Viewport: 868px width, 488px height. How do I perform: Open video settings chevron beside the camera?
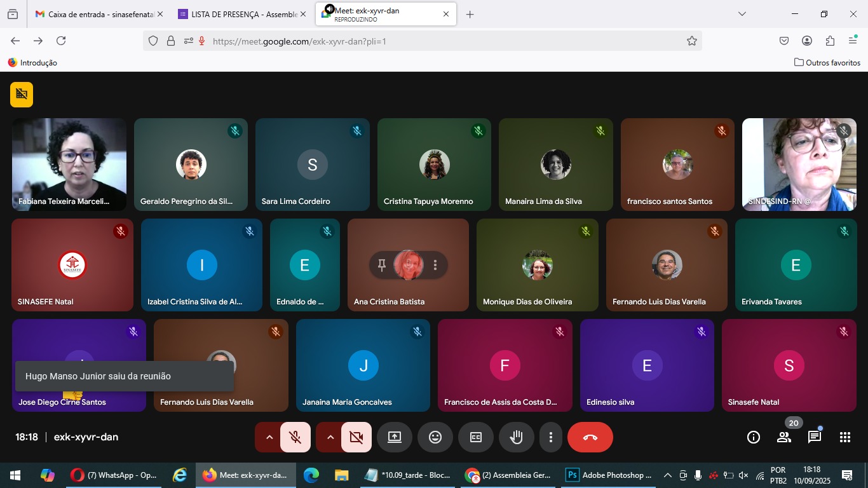tap(330, 437)
